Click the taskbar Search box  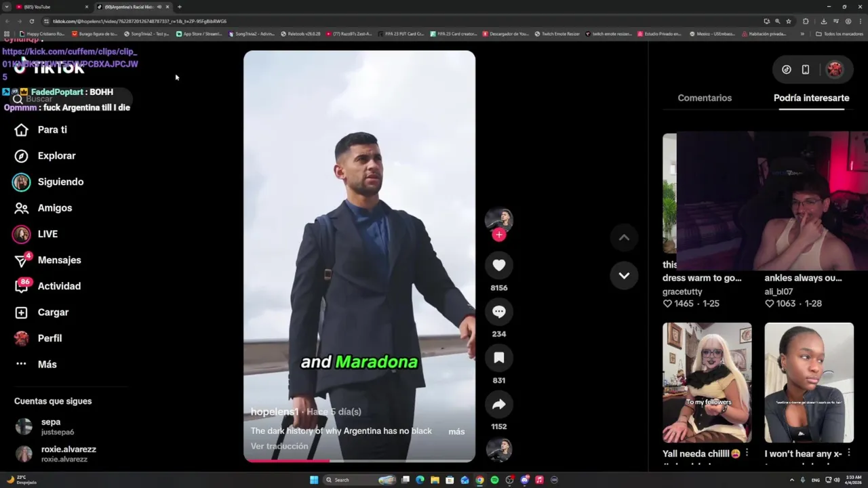(359, 480)
